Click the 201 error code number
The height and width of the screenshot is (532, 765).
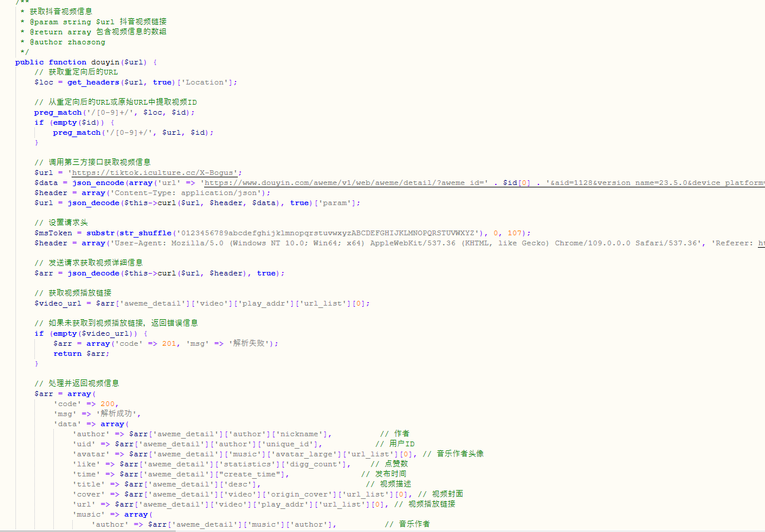(169, 343)
